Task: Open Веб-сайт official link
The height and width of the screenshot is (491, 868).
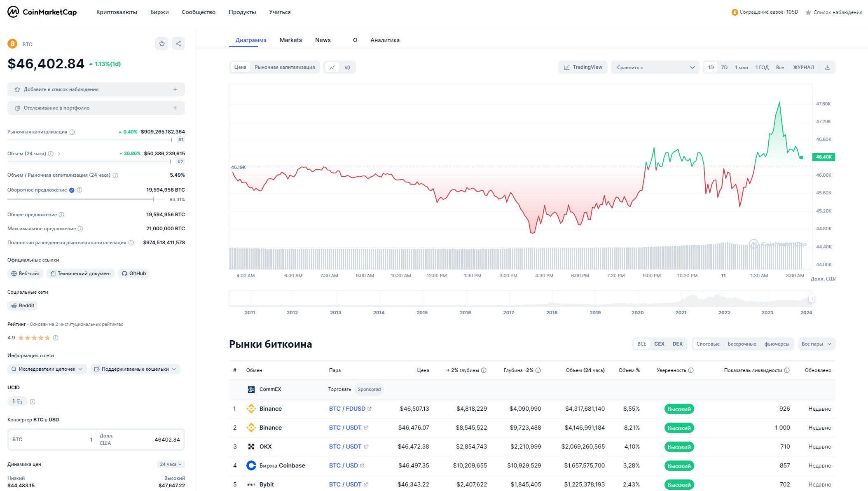Action: click(25, 274)
